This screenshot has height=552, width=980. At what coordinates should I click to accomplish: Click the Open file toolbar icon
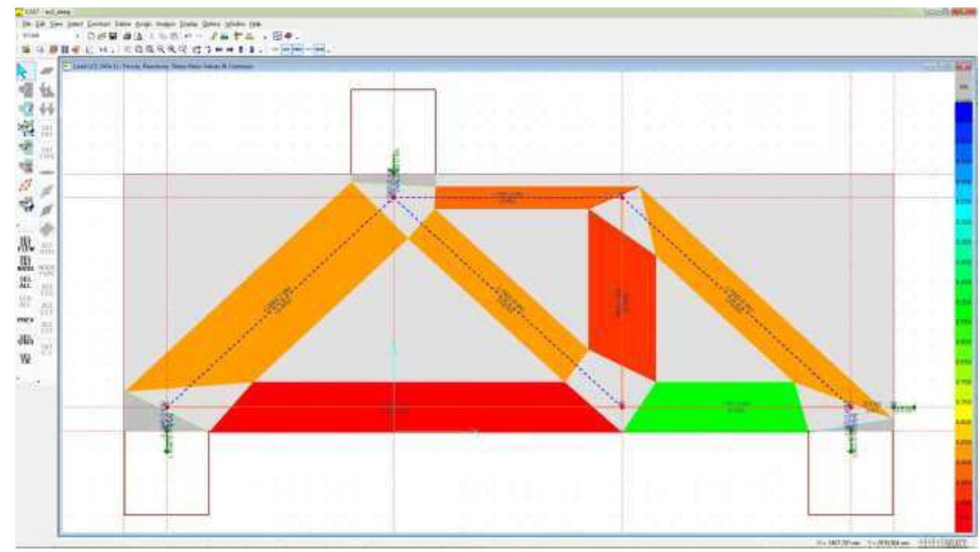(x=102, y=37)
